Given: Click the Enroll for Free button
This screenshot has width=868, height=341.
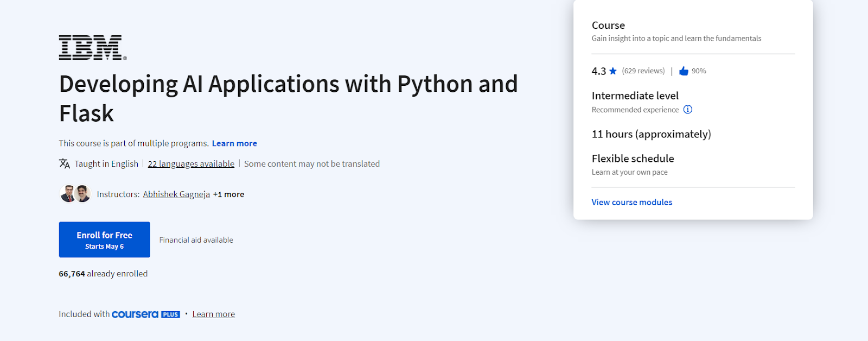Looking at the screenshot, I should tap(105, 239).
